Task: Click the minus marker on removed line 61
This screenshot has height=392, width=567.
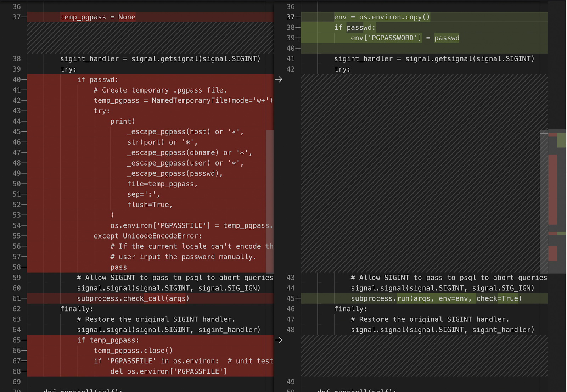Action: [x=24, y=298]
